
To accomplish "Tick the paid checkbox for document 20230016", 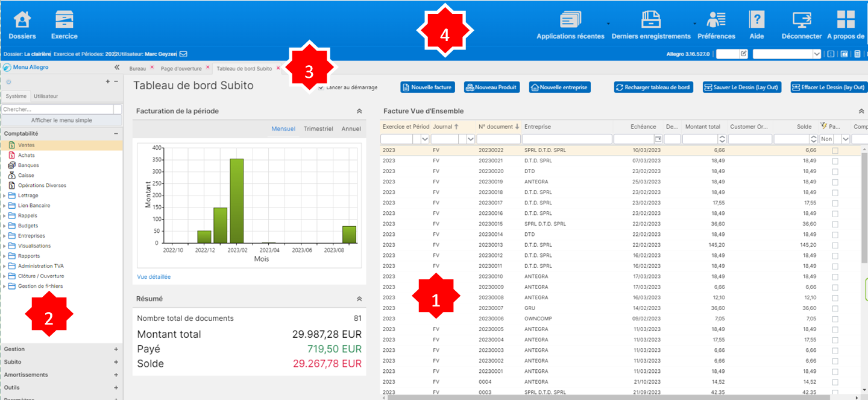I will coord(835,214).
